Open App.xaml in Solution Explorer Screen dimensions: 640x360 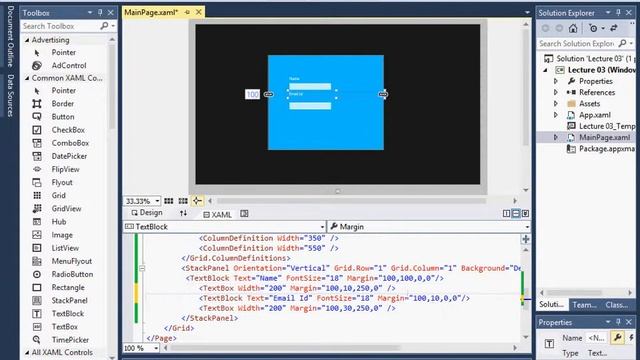pos(595,115)
